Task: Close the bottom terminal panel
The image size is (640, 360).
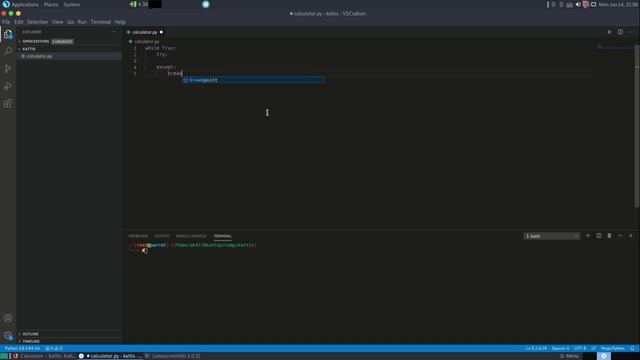Action: 631,236
